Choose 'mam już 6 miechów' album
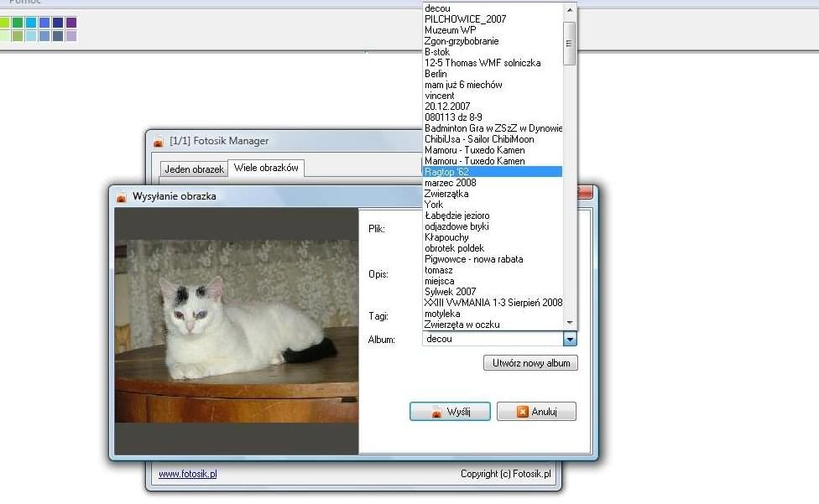 pyautogui.click(x=492, y=85)
